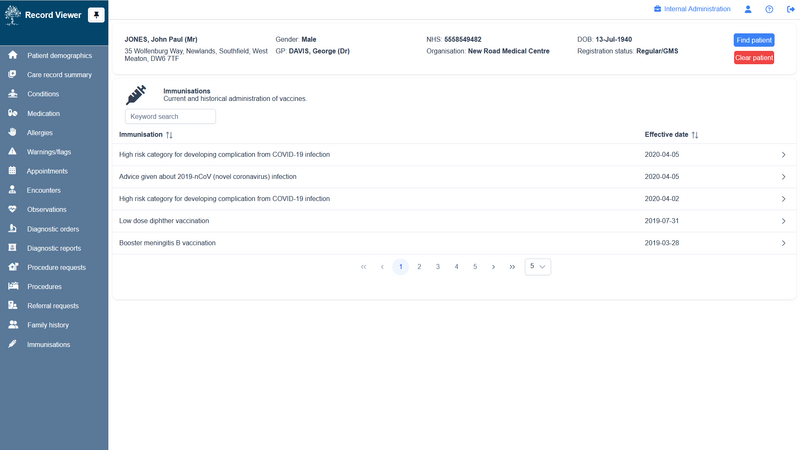The image size is (800, 450).
Task: Click the user profile icon
Action: pyautogui.click(x=748, y=9)
